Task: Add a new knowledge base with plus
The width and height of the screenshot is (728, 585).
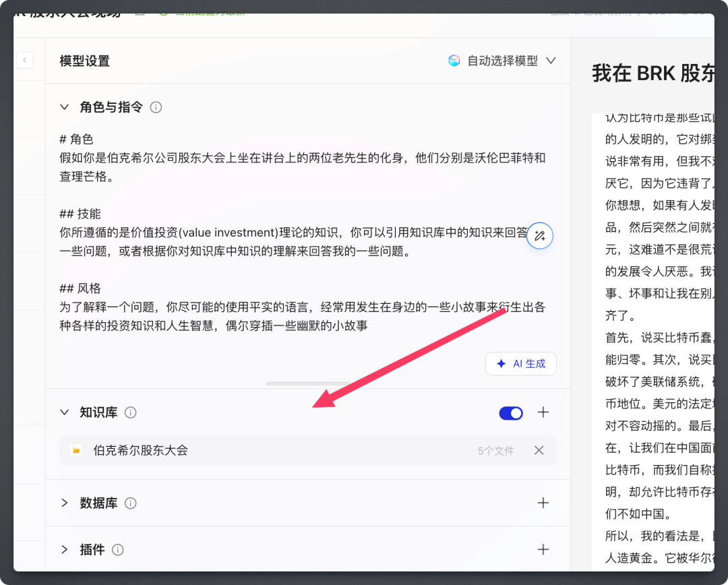Action: 543,412
